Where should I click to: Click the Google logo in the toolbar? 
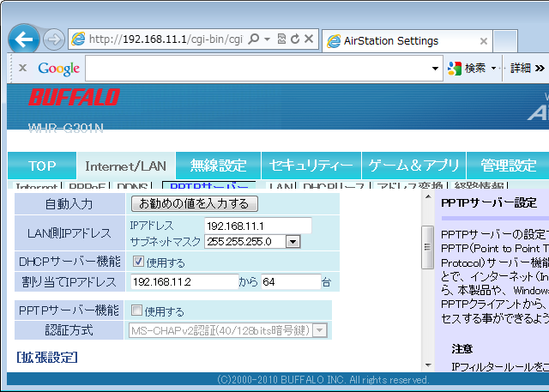click(x=59, y=69)
